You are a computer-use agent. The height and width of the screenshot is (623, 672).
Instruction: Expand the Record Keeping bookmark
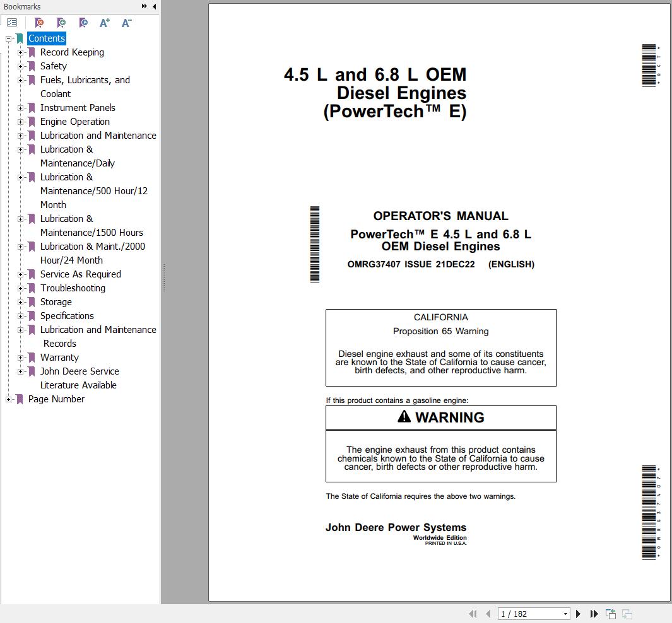(x=20, y=53)
